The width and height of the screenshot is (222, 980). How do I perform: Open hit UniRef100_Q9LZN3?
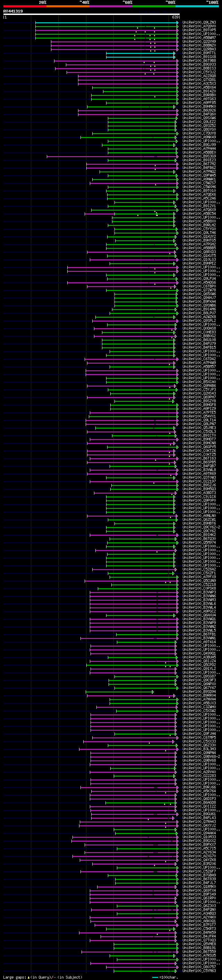point(199,23)
